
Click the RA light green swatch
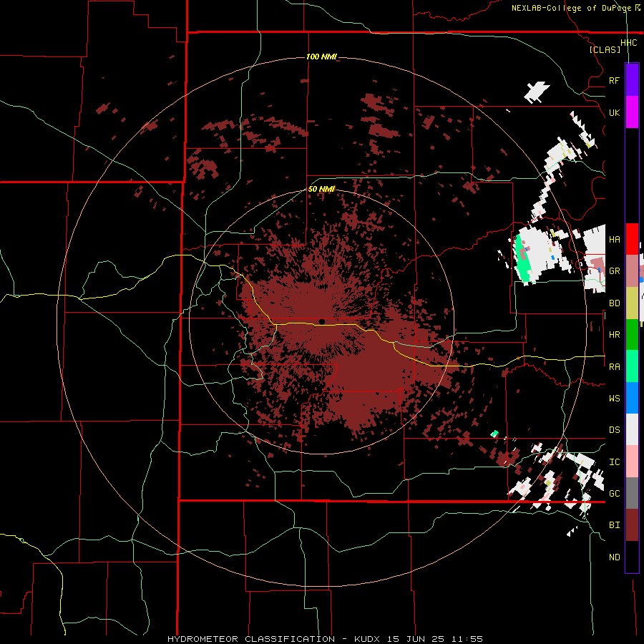(x=632, y=366)
